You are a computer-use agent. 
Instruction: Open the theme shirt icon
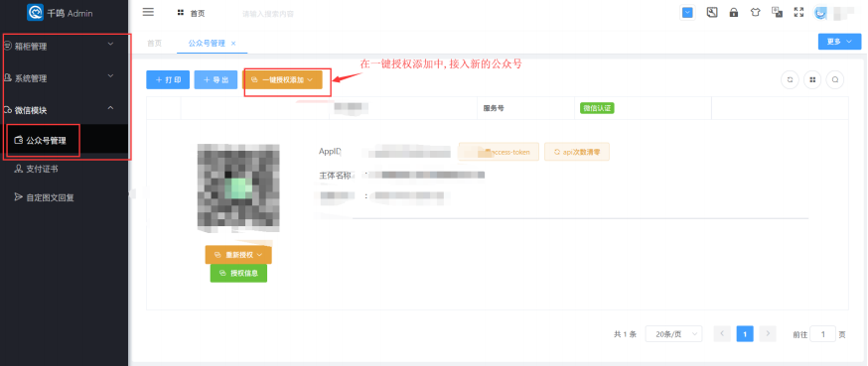[756, 12]
